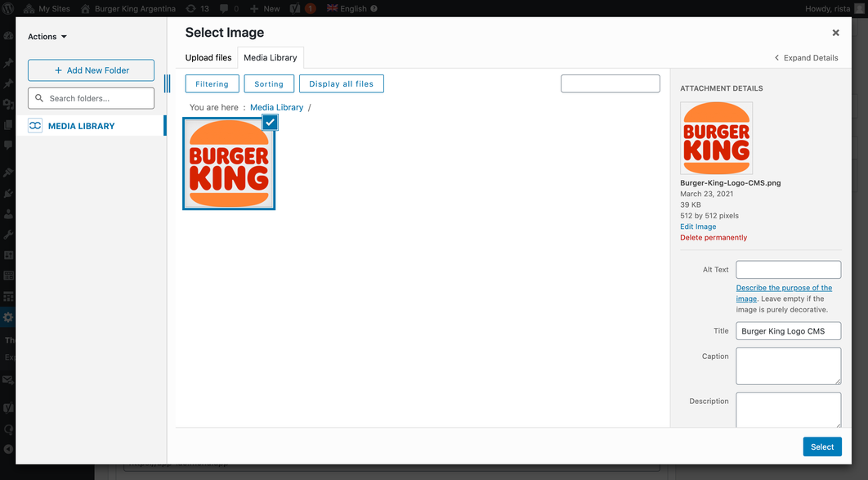Click the Expand Details toggle
Screen dimensions: 868x480
(806, 57)
